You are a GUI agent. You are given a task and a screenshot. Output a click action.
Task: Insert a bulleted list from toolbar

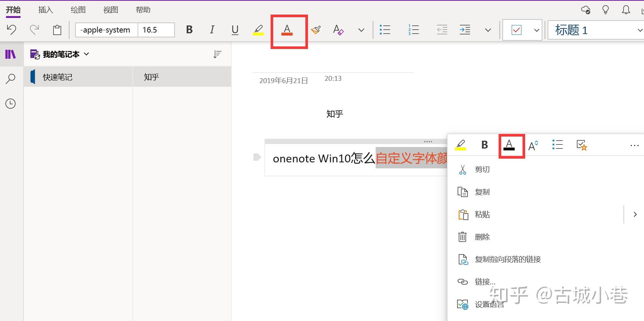coord(385,30)
